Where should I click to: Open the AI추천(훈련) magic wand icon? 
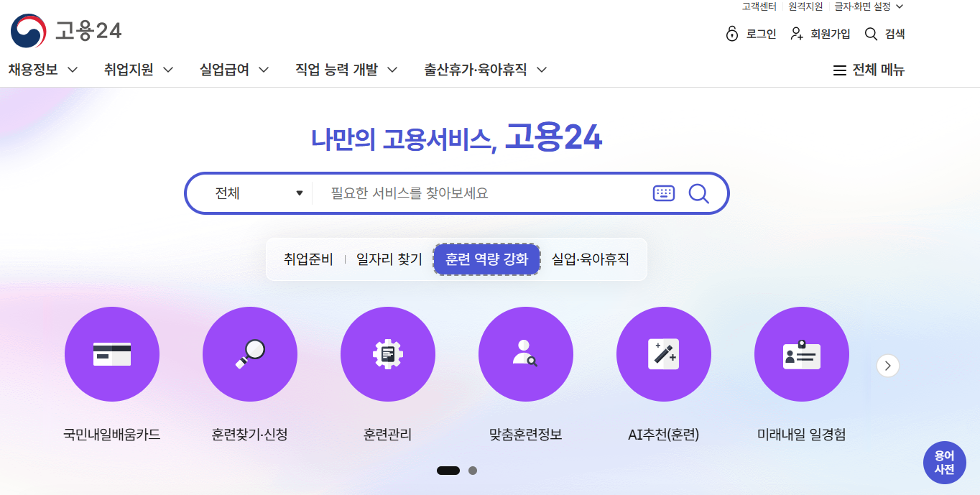coord(664,354)
